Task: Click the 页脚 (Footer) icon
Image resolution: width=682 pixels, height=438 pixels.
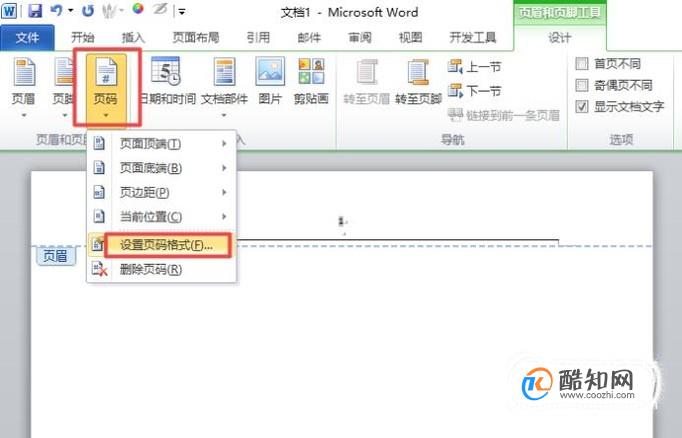Action: point(64,73)
